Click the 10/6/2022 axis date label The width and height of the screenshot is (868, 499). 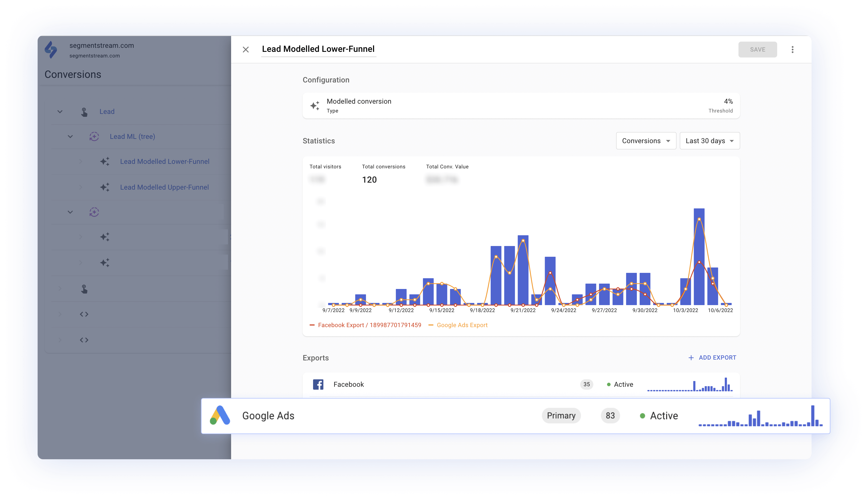(x=720, y=310)
